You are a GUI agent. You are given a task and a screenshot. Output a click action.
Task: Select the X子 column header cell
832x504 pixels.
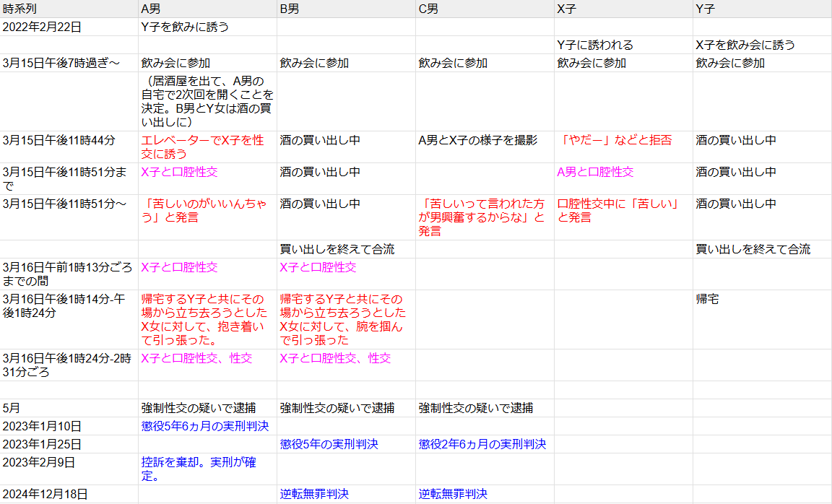pos(623,9)
